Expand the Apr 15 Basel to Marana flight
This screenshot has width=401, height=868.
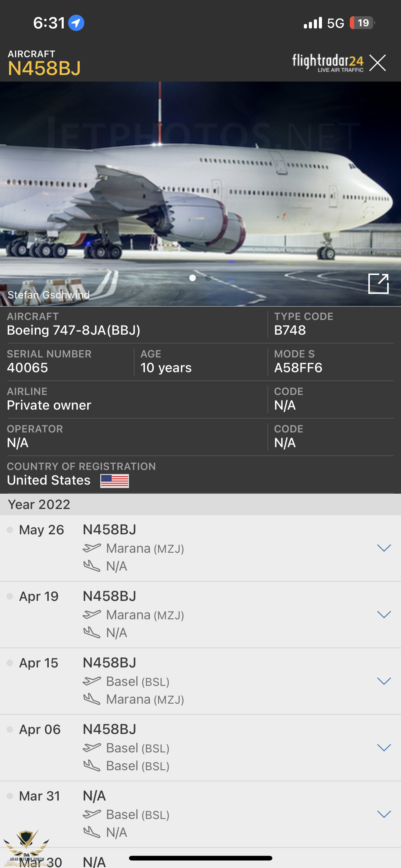click(384, 681)
